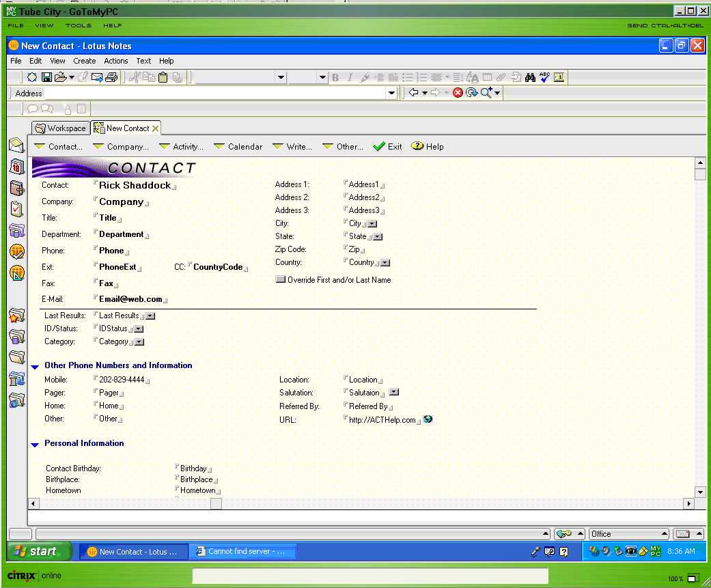Click the key access icon in status bar
The width and height of the screenshot is (711, 588).
point(563,534)
